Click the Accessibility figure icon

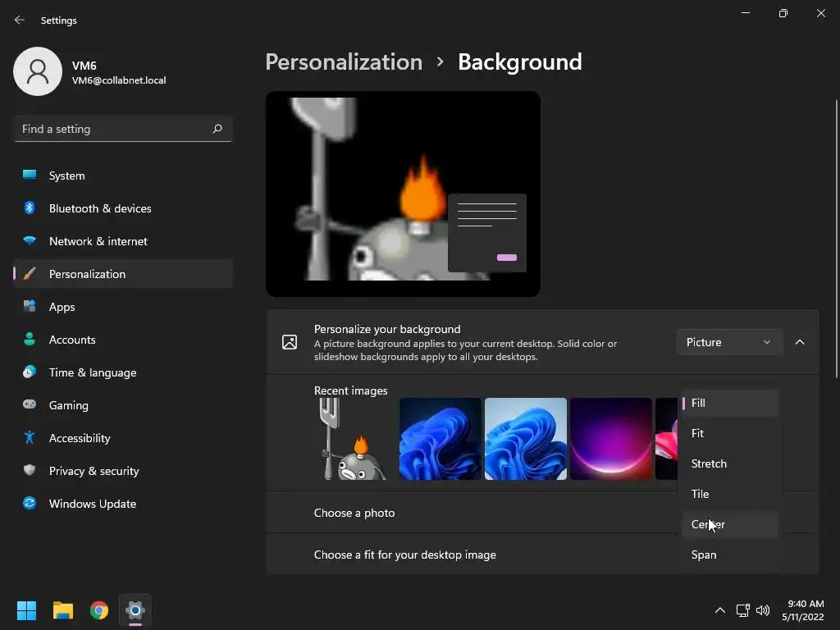click(x=30, y=438)
